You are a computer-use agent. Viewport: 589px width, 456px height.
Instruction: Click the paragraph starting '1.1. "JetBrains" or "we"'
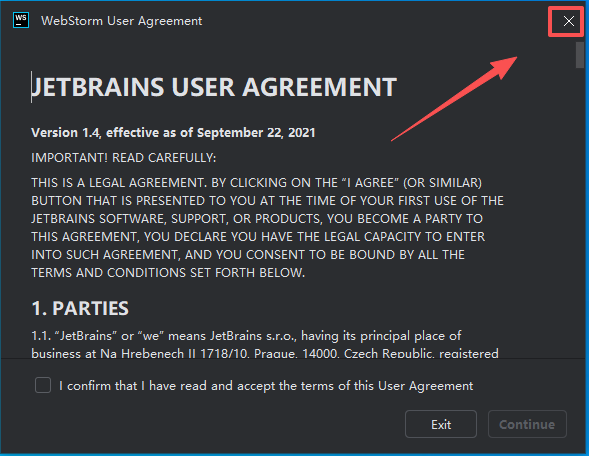tap(265, 344)
